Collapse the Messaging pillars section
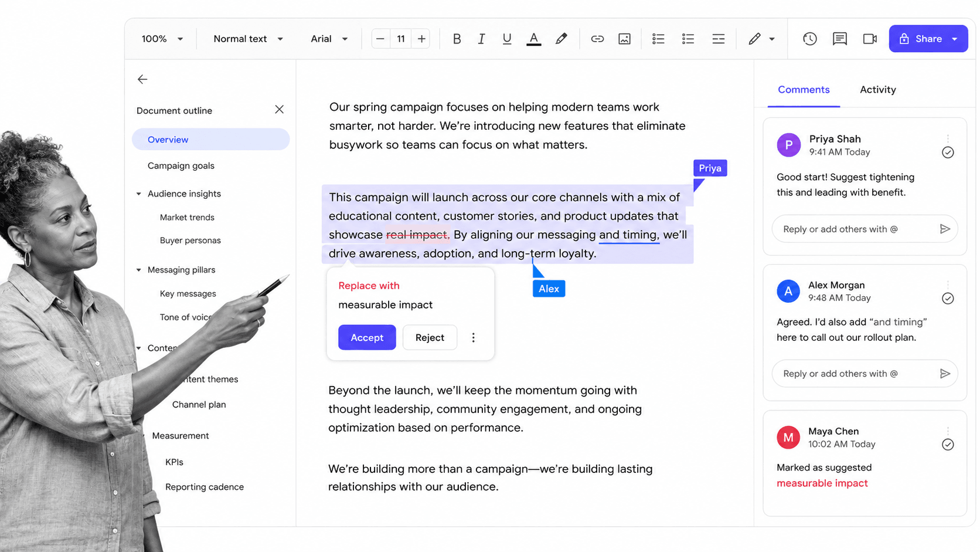 [139, 270]
